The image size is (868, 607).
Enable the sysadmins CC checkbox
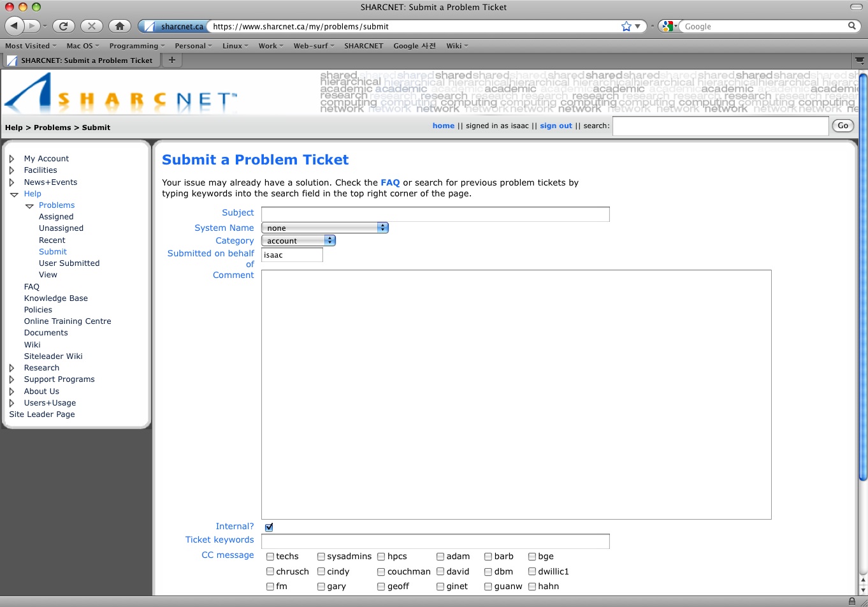321,557
